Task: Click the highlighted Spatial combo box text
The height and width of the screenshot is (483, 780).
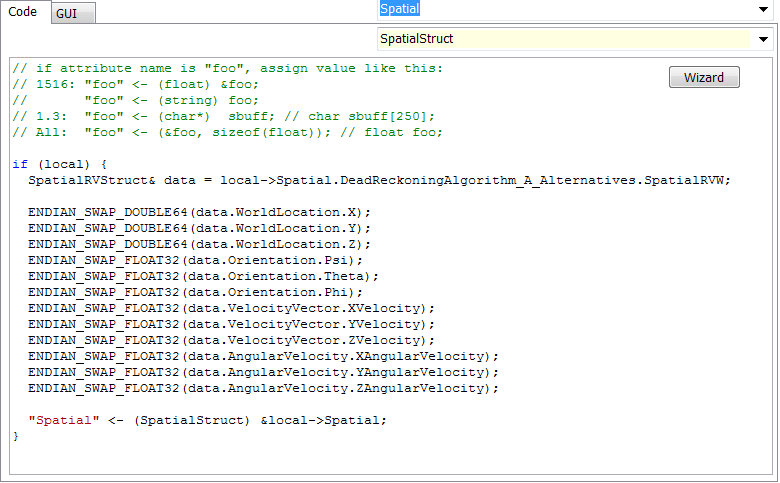Action: (400, 9)
